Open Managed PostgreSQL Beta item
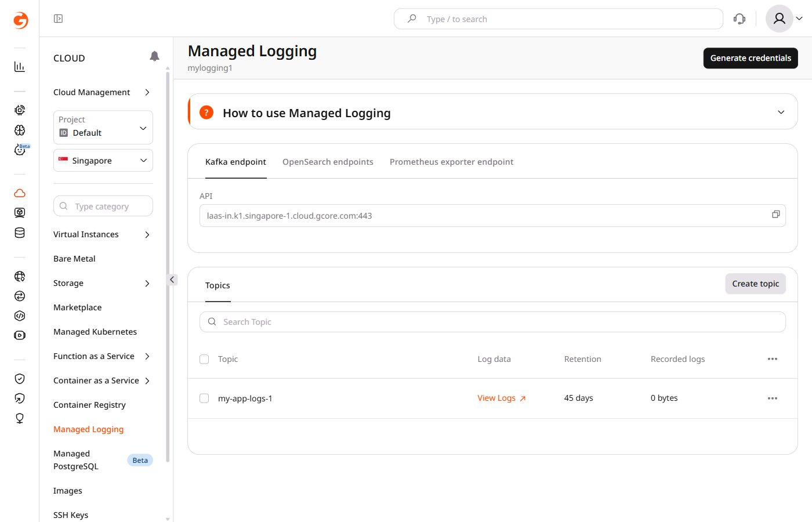 click(103, 460)
